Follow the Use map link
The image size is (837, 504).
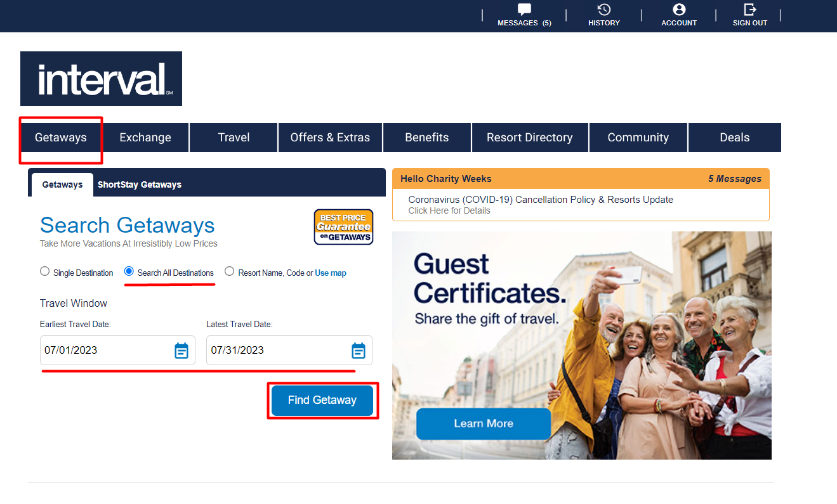click(331, 273)
